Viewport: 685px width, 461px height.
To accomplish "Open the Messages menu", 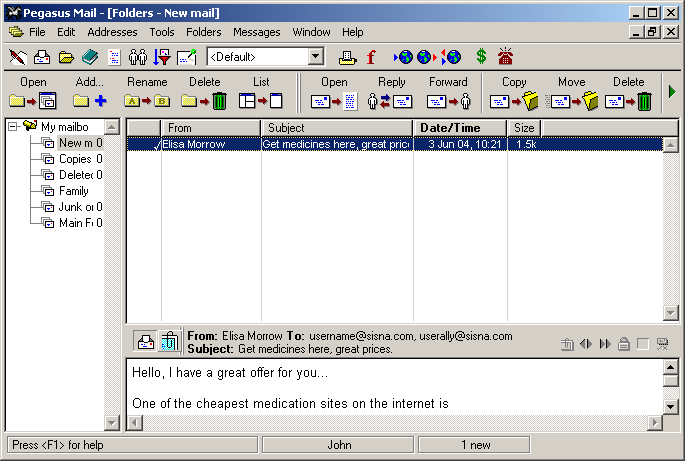I will coord(257,32).
